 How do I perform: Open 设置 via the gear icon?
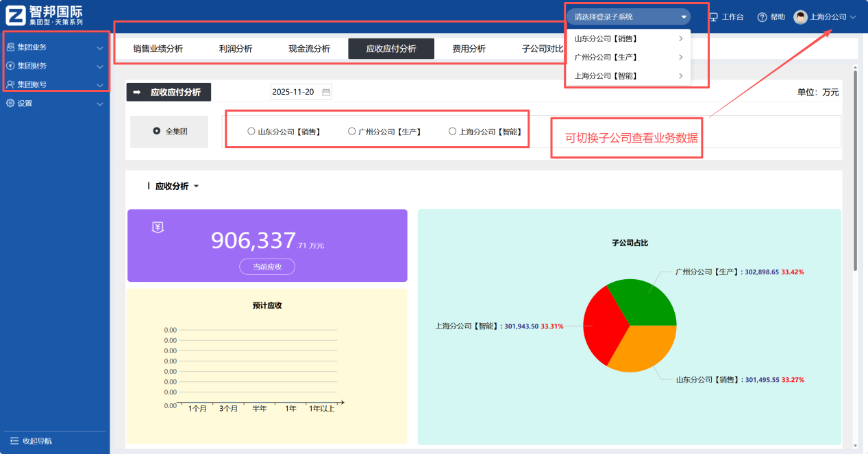10,104
